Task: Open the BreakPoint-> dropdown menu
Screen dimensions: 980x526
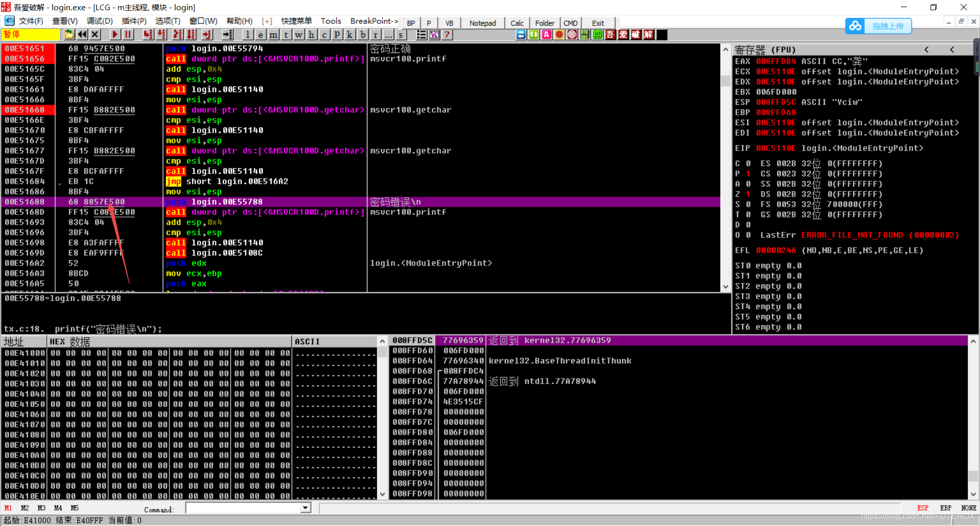Action: pyautogui.click(x=374, y=21)
